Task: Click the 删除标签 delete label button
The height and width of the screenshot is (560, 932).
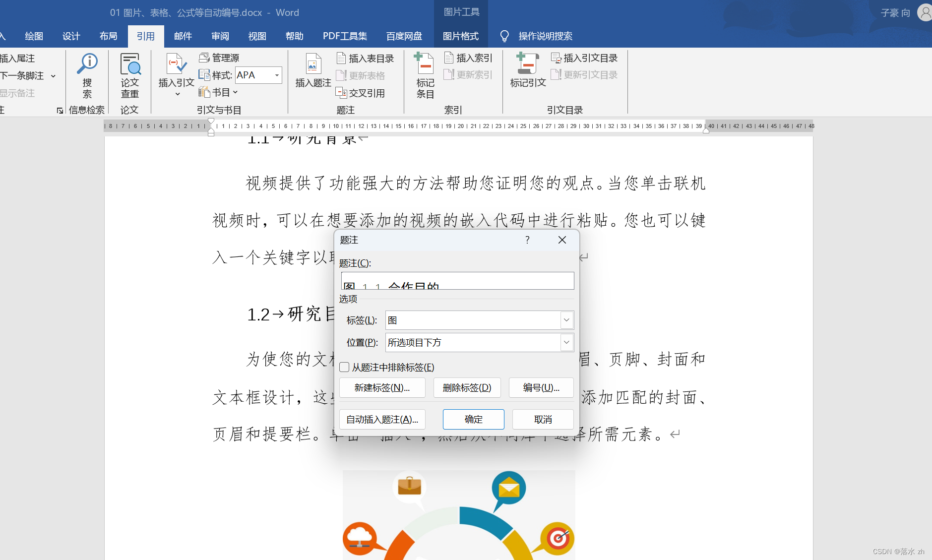Action: click(x=467, y=388)
